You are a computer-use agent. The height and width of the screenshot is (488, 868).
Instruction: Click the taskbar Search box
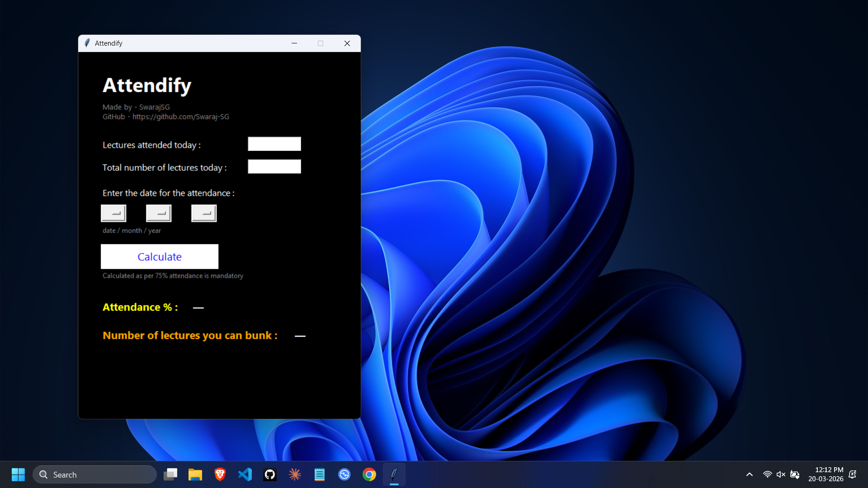tap(95, 474)
